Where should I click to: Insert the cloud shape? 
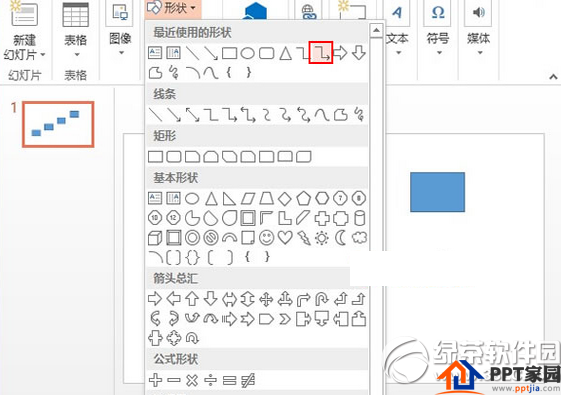359,238
